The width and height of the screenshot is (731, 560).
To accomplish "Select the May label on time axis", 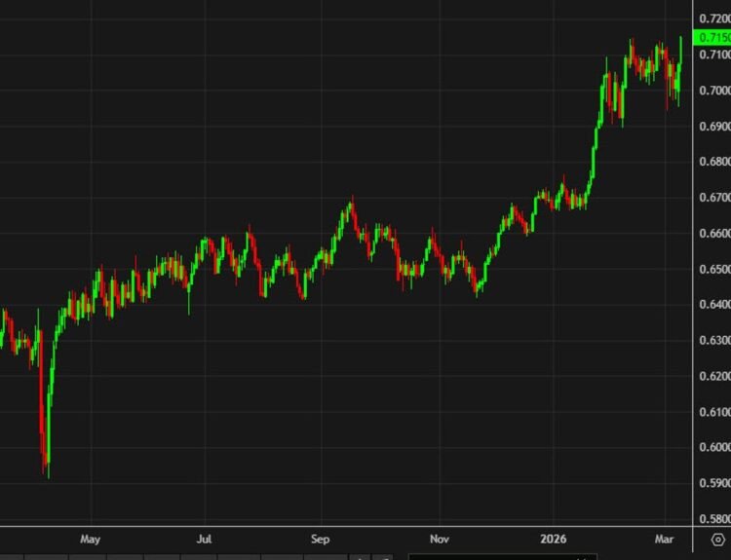I will click(90, 539).
